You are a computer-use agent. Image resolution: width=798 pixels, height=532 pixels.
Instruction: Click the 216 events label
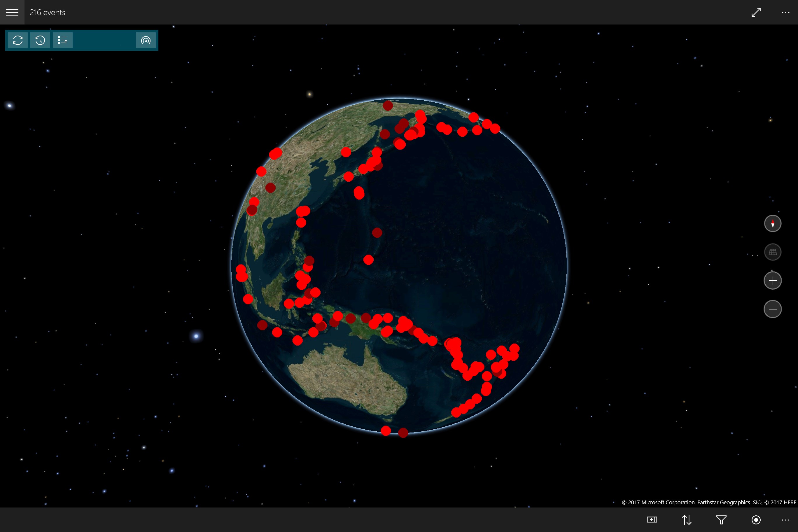coord(47,13)
